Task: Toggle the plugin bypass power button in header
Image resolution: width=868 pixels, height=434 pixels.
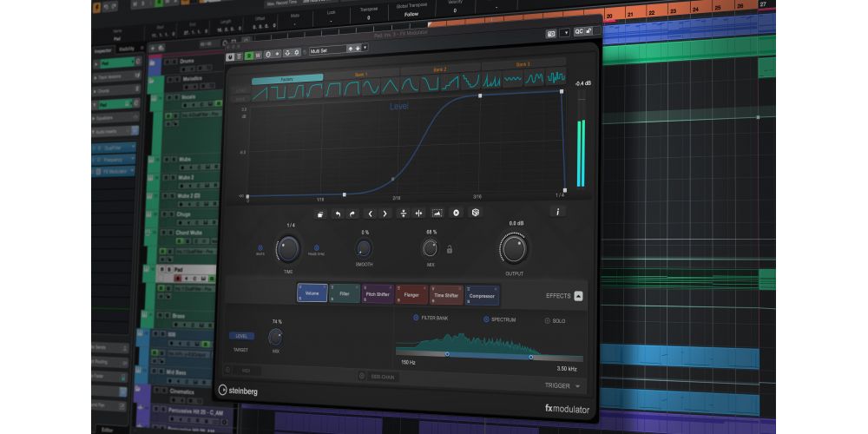Action: pos(231,56)
